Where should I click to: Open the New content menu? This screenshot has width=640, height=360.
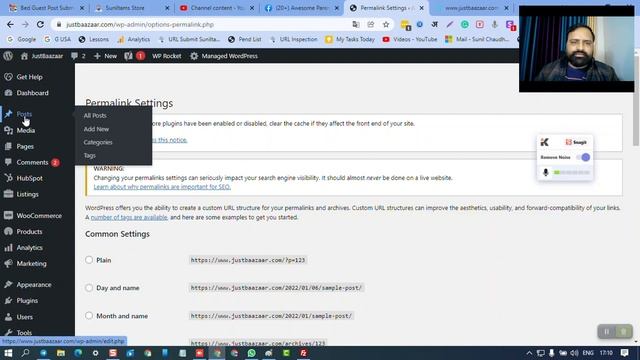105,56
